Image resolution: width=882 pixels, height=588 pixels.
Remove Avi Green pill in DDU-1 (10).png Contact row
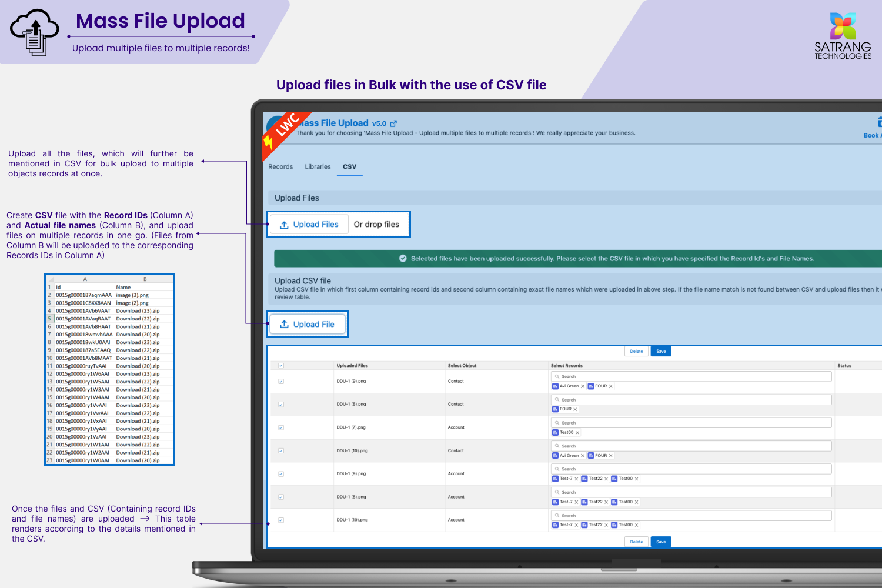pos(583,456)
